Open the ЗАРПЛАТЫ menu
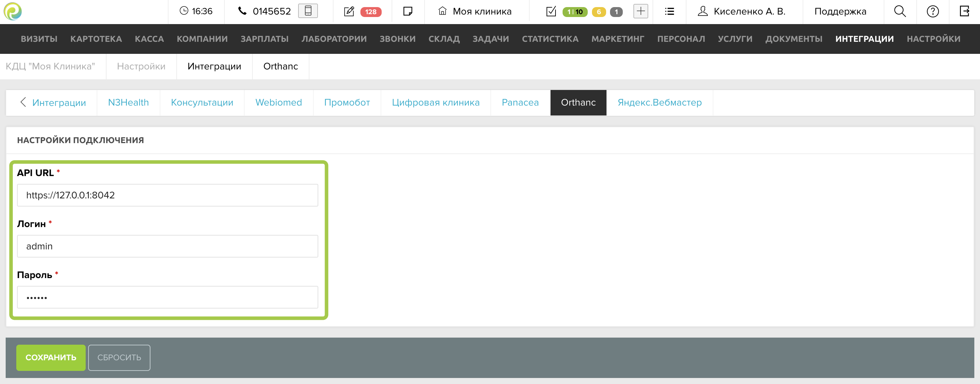 (x=264, y=39)
